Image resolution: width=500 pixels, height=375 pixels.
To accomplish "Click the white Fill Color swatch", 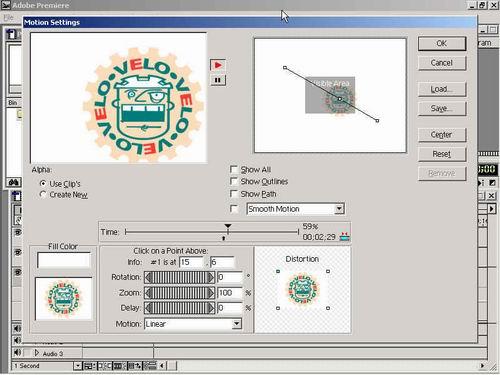I will pyautogui.click(x=64, y=260).
